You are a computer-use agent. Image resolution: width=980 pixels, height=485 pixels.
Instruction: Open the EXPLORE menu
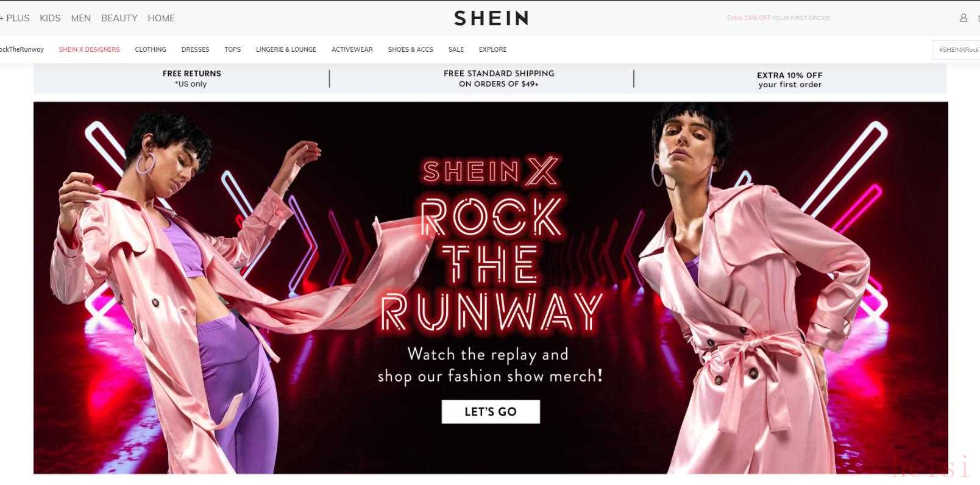(x=493, y=49)
